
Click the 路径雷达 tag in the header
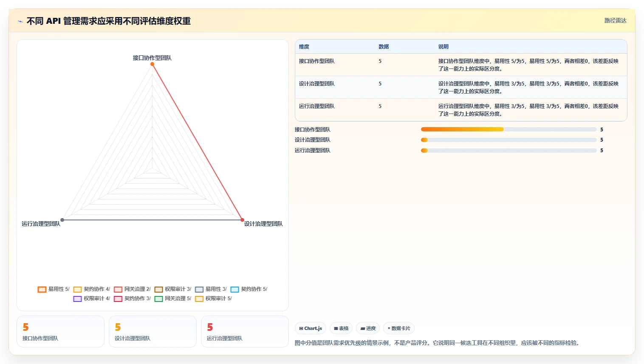pos(615,20)
